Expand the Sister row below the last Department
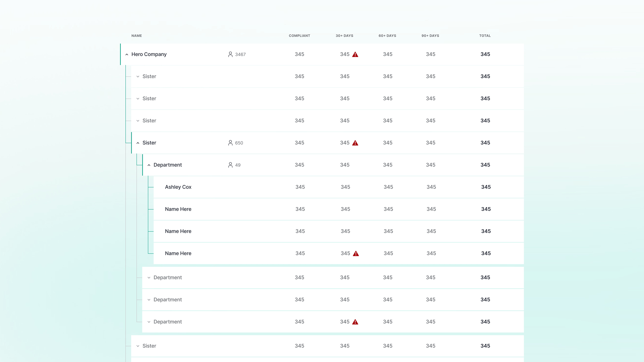This screenshot has width=644, height=362. point(138,346)
